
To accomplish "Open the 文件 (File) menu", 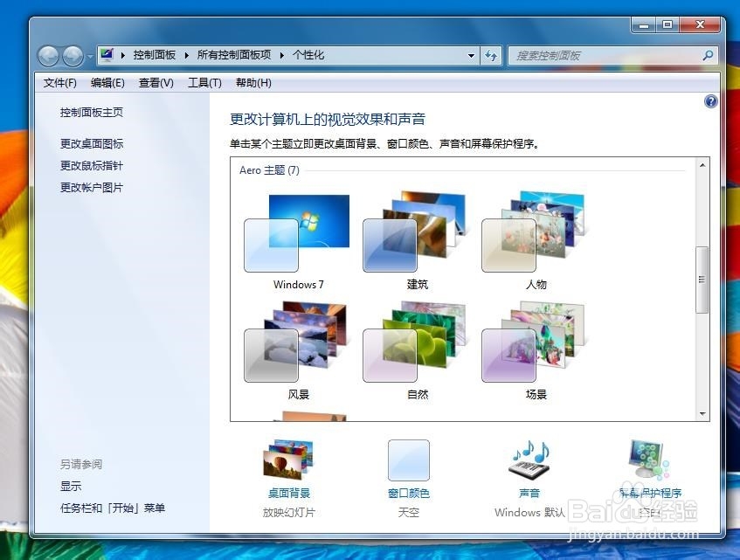I will click(59, 82).
